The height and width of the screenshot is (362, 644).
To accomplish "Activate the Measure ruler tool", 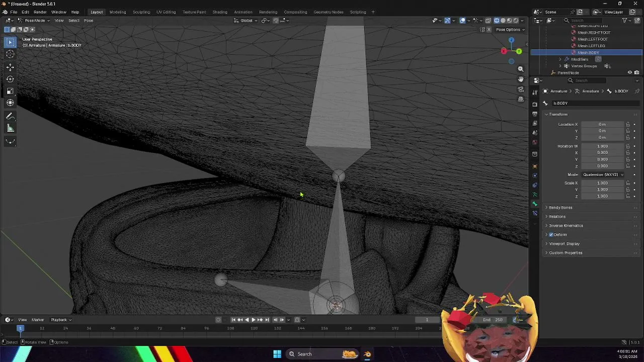I will 10,129.
